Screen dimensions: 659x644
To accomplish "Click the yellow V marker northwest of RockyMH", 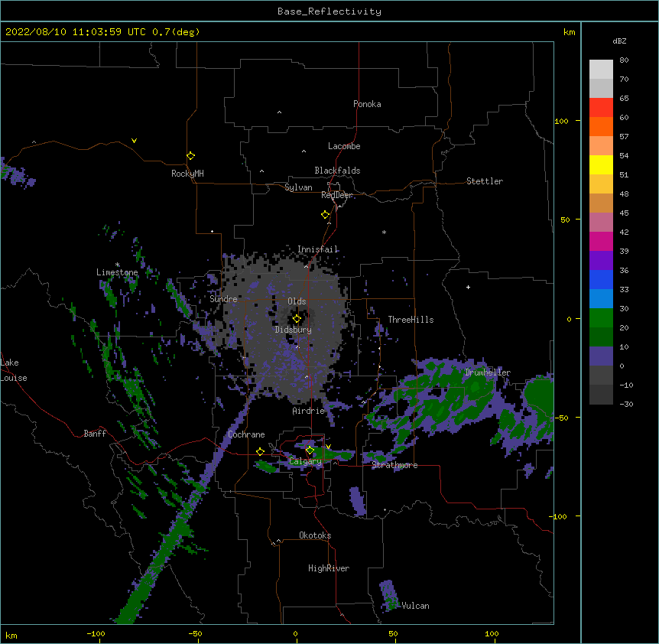I will (x=134, y=141).
